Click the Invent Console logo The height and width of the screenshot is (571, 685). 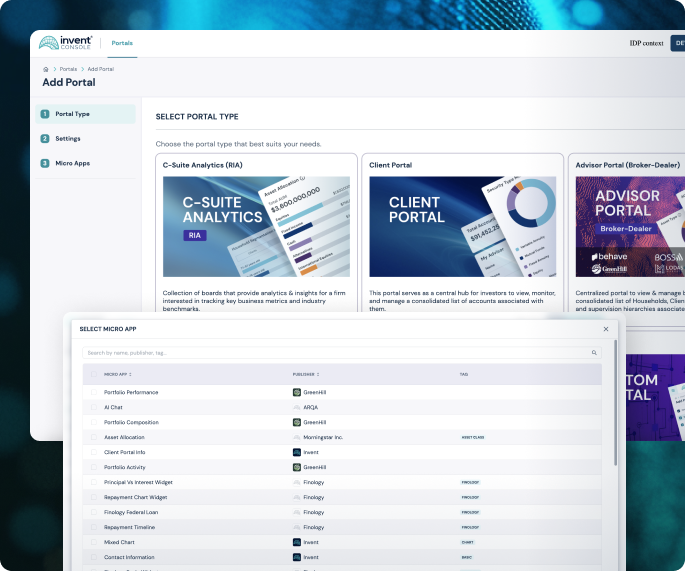pyautogui.click(x=66, y=42)
